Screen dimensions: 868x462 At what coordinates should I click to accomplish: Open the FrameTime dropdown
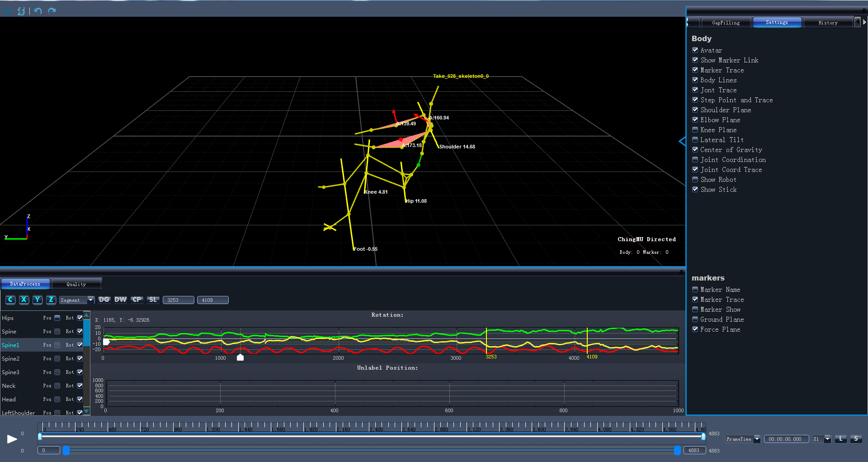click(x=743, y=439)
